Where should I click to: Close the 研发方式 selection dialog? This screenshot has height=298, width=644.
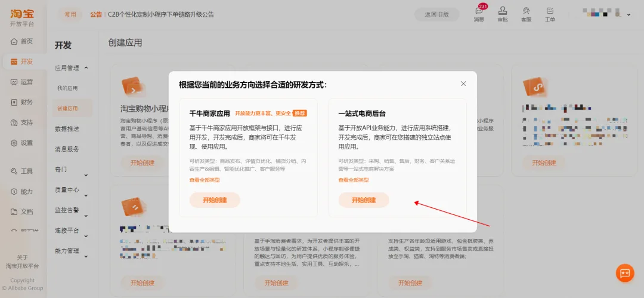463,84
